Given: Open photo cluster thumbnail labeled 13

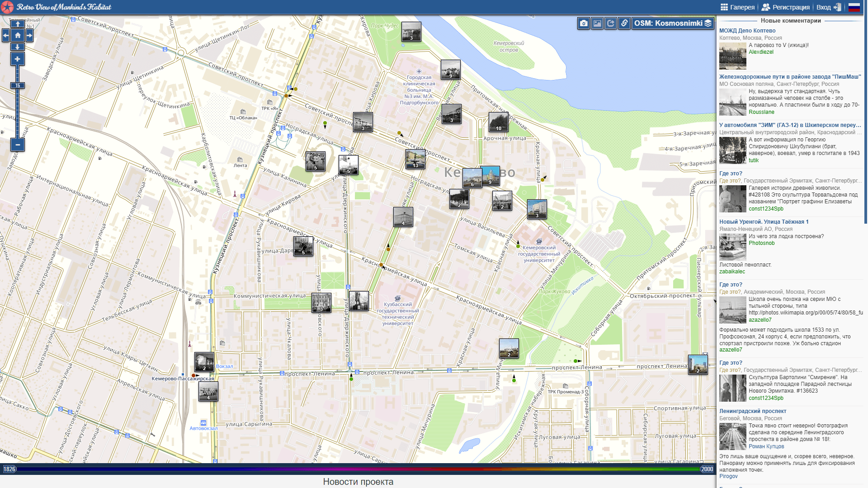Looking at the screenshot, I should click(x=415, y=159).
